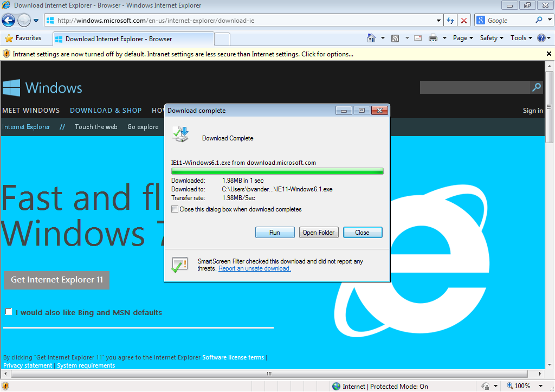555x392 pixels.
Task: Expand the Print options dropdown arrow
Action: [x=444, y=38]
